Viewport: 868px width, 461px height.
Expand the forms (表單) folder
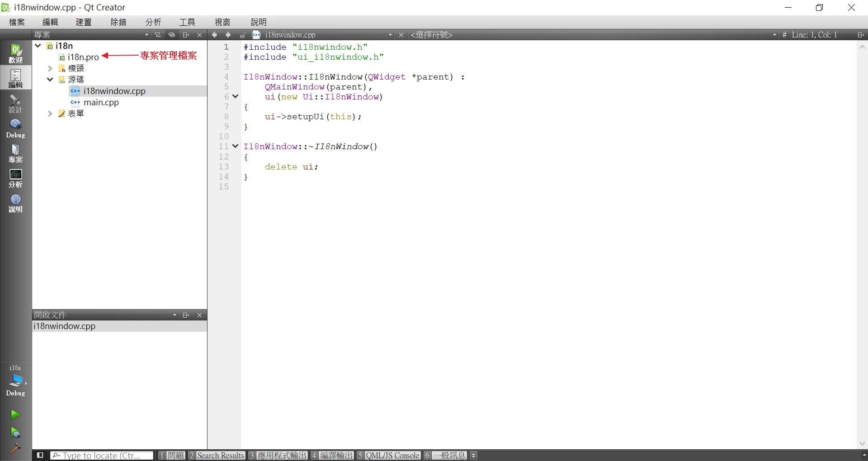pos(50,113)
